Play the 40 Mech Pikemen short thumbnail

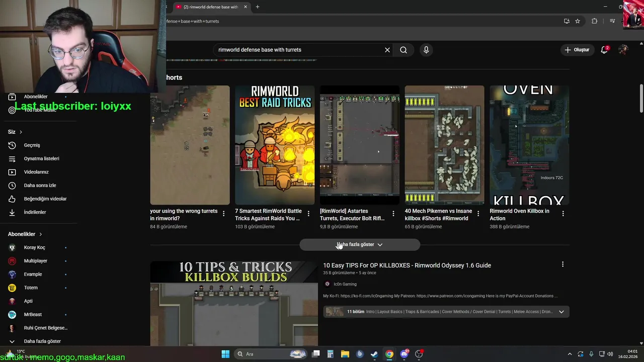(x=444, y=145)
